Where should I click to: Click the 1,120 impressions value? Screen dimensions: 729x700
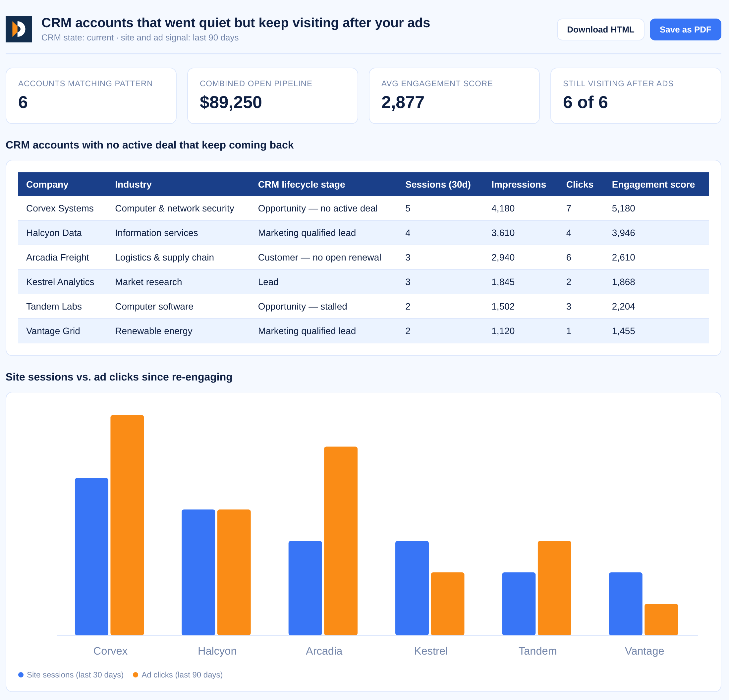point(503,331)
